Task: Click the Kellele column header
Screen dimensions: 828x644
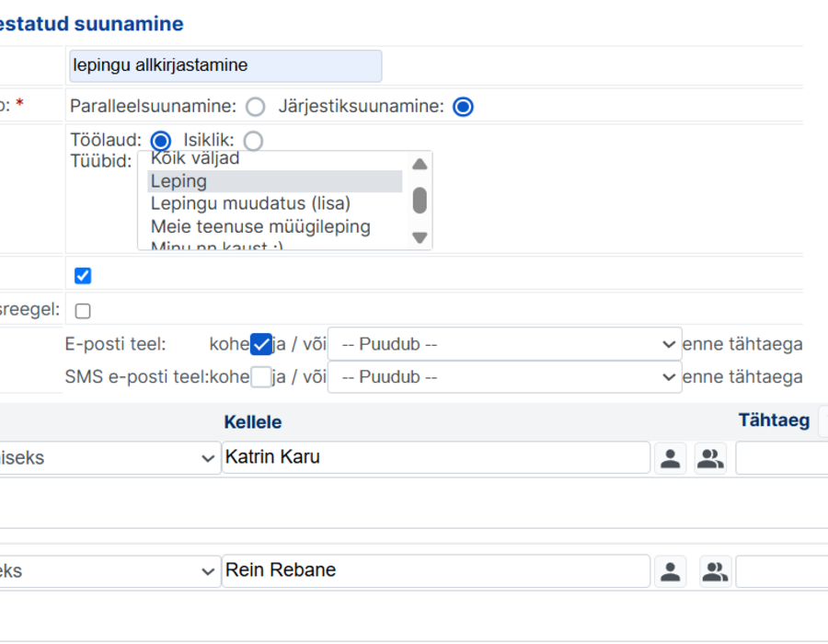Action: 253,422
